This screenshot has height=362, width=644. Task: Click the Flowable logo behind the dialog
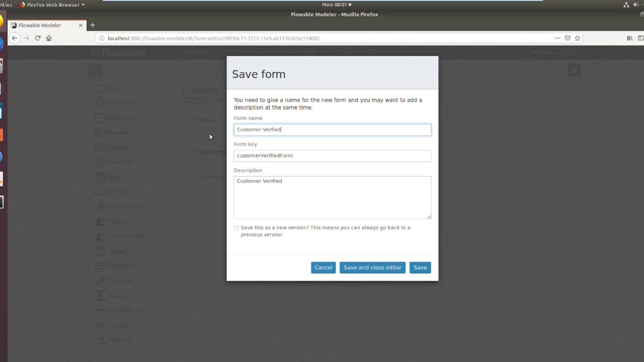coord(119,53)
